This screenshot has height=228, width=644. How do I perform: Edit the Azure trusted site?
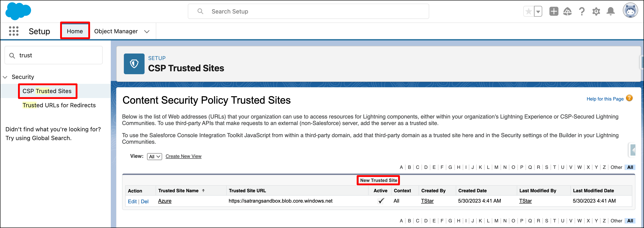tap(132, 201)
